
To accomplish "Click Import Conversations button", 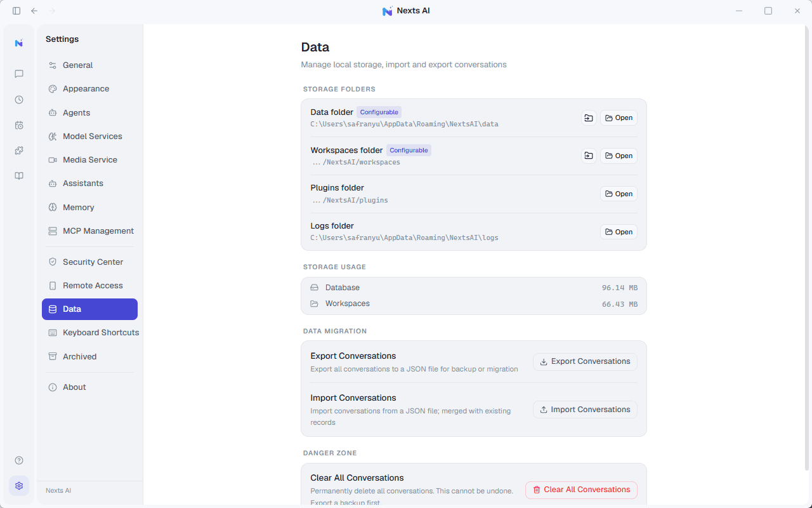I will pos(585,410).
